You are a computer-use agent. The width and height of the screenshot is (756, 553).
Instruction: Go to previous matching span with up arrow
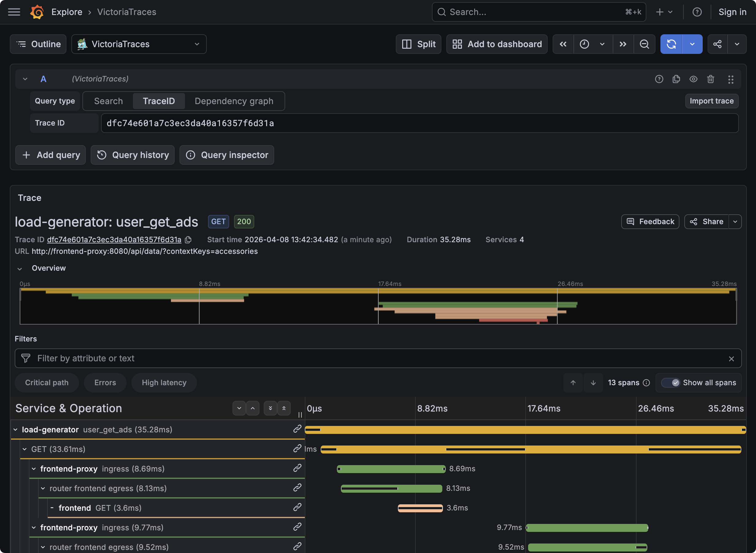tap(573, 383)
